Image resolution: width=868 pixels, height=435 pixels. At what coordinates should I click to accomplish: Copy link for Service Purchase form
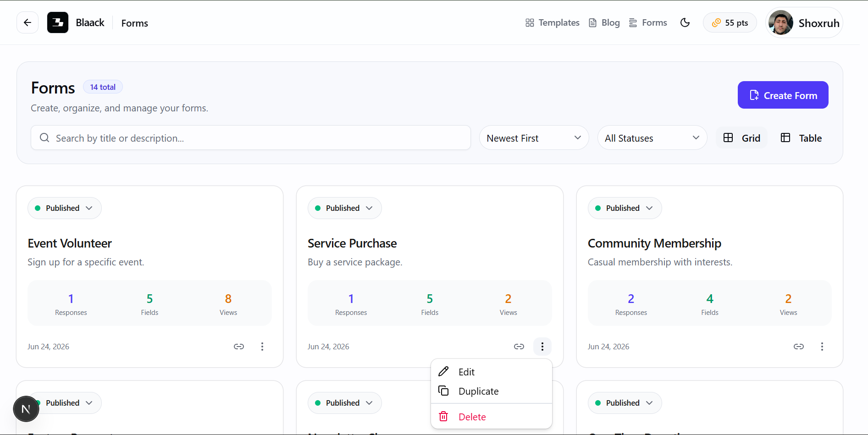click(x=519, y=347)
